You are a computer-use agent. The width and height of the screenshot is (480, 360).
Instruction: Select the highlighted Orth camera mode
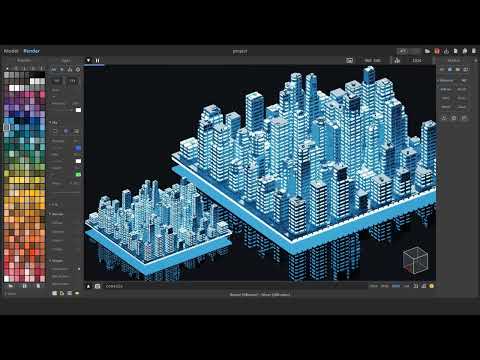point(396,286)
